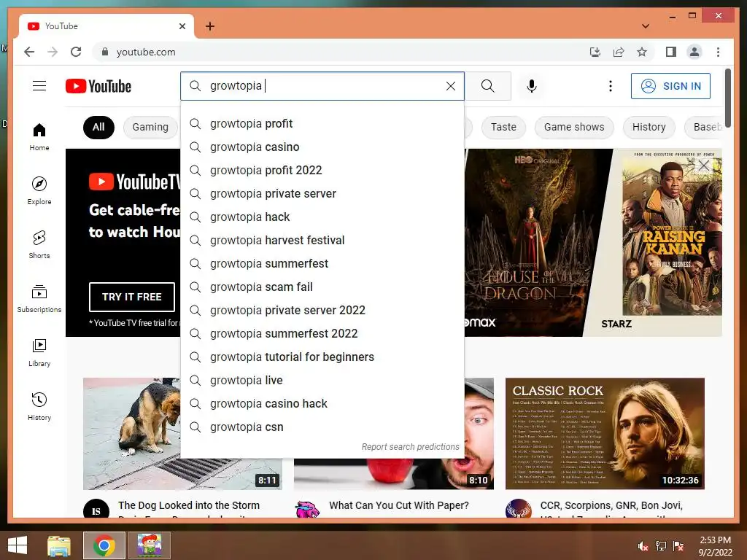Bookmark this page with star

642,52
